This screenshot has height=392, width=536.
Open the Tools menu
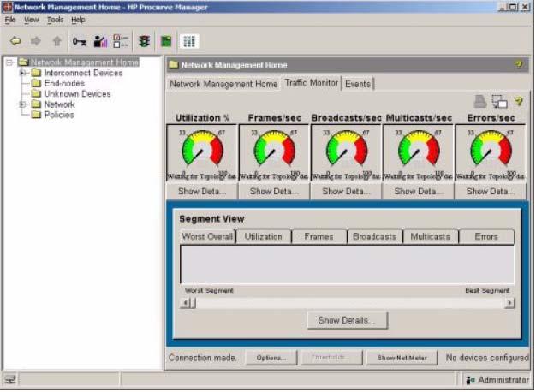pos(55,20)
